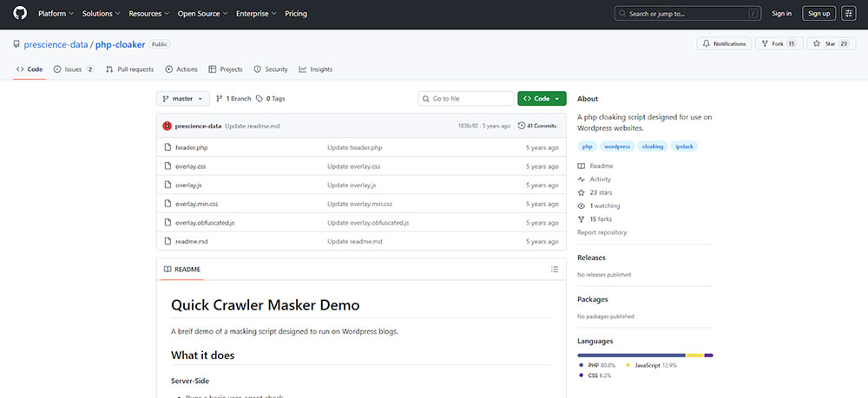
Task: Click the cloaking topic tag
Action: point(653,147)
